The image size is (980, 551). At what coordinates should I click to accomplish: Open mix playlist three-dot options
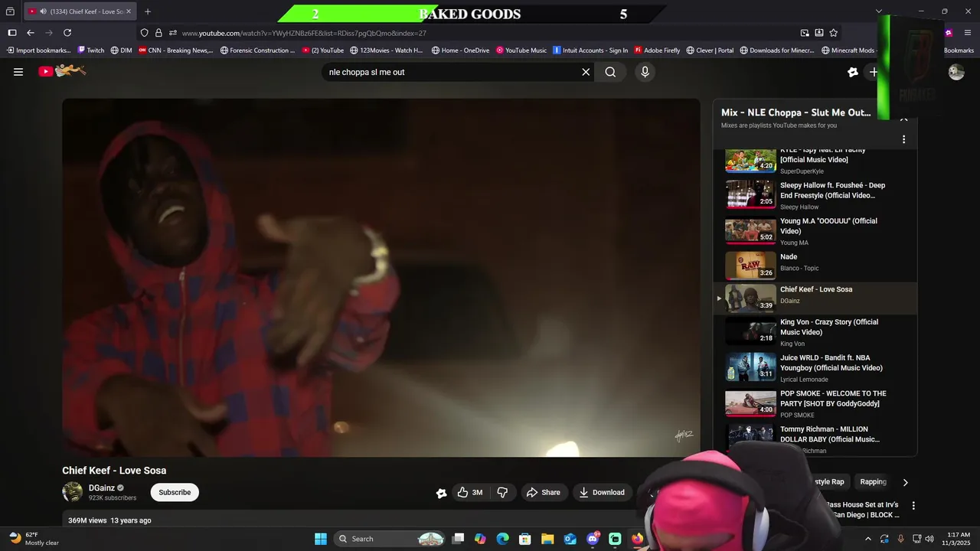click(903, 139)
